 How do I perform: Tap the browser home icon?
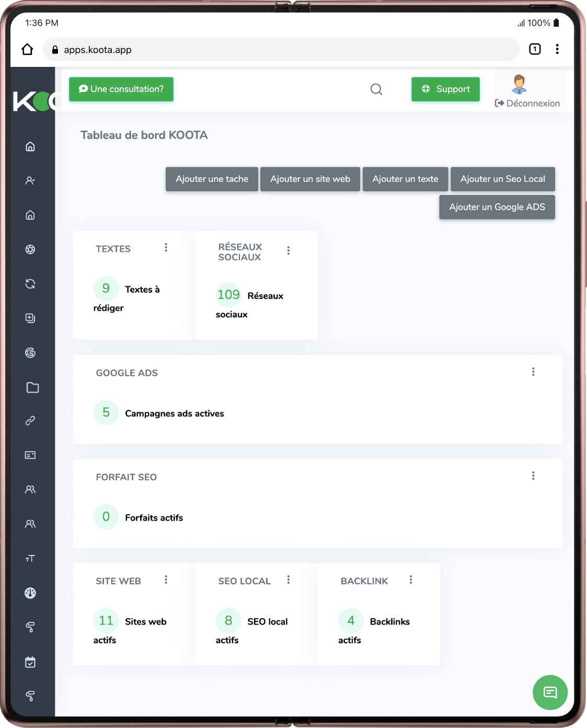tap(27, 50)
